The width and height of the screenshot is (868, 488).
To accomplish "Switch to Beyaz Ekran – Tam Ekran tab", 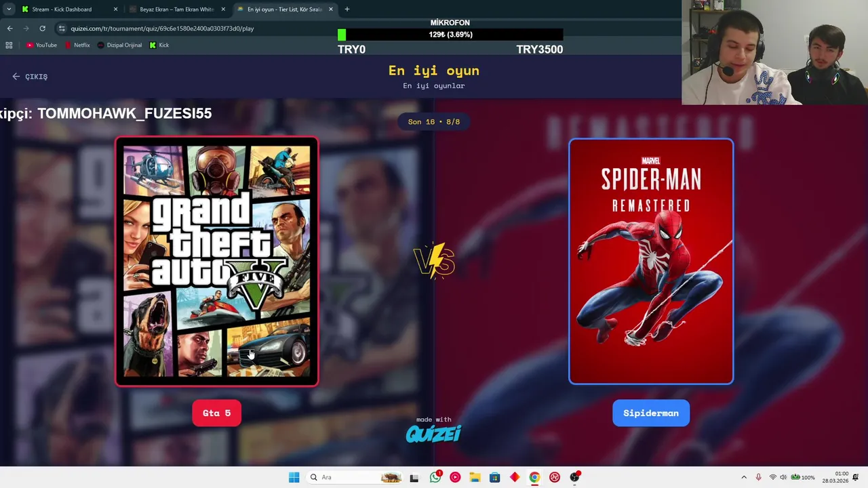I will [x=176, y=9].
